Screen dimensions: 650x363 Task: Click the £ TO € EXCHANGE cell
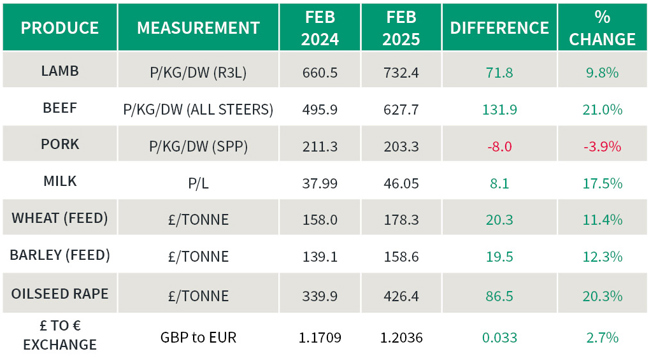(60, 335)
